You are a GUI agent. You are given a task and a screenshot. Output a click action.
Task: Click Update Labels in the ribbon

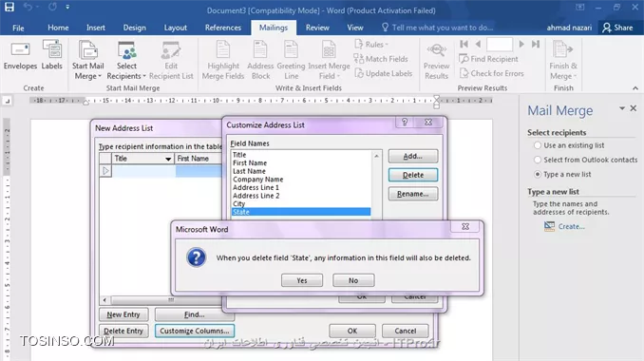click(383, 73)
